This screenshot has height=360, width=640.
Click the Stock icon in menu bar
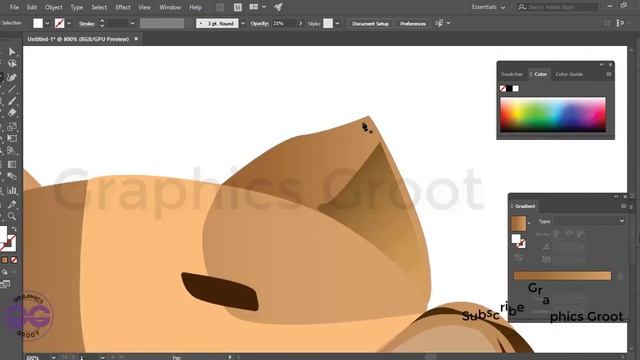(238, 7)
